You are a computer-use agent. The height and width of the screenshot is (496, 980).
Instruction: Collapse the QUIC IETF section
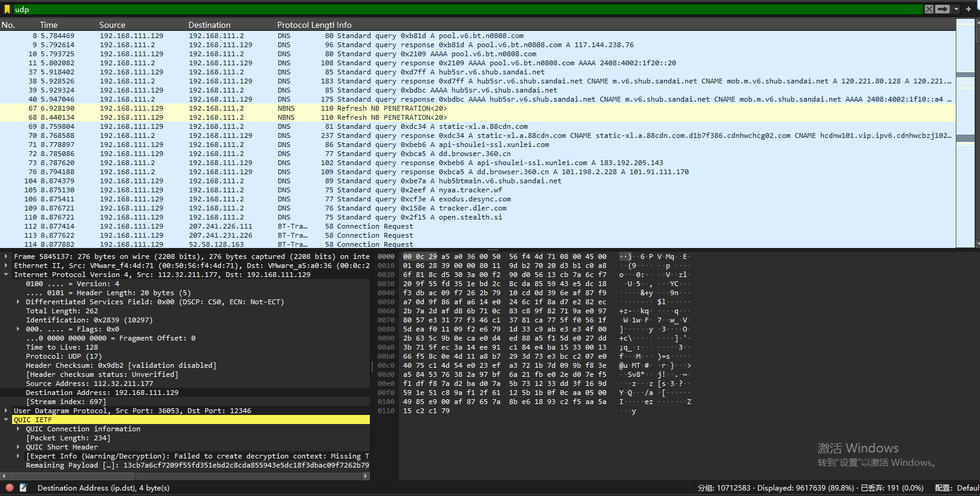(6, 420)
